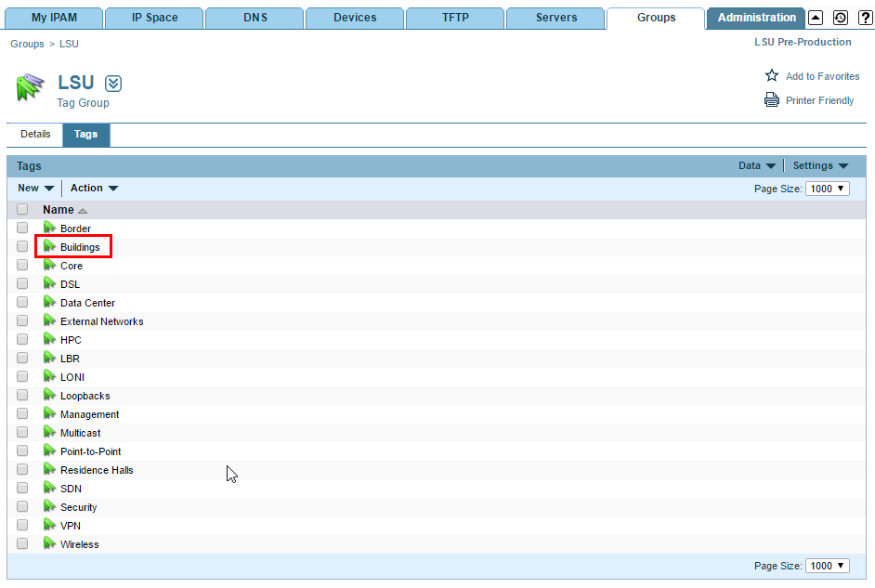Click the LSU tag group feather icon
This screenshot has height=588, width=875.
click(x=30, y=87)
